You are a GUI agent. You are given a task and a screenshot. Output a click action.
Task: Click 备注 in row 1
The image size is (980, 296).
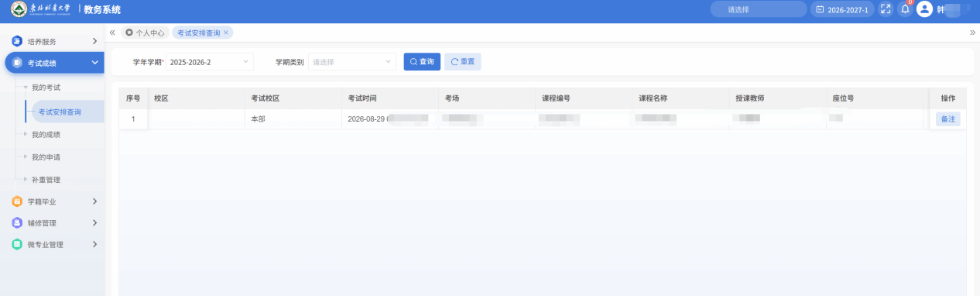pyautogui.click(x=948, y=119)
